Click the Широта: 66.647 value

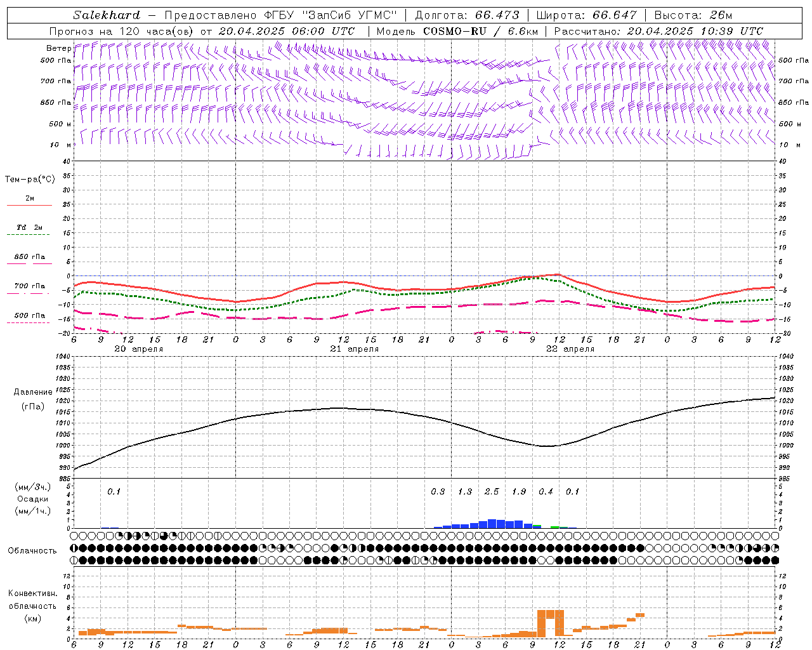pos(586,15)
